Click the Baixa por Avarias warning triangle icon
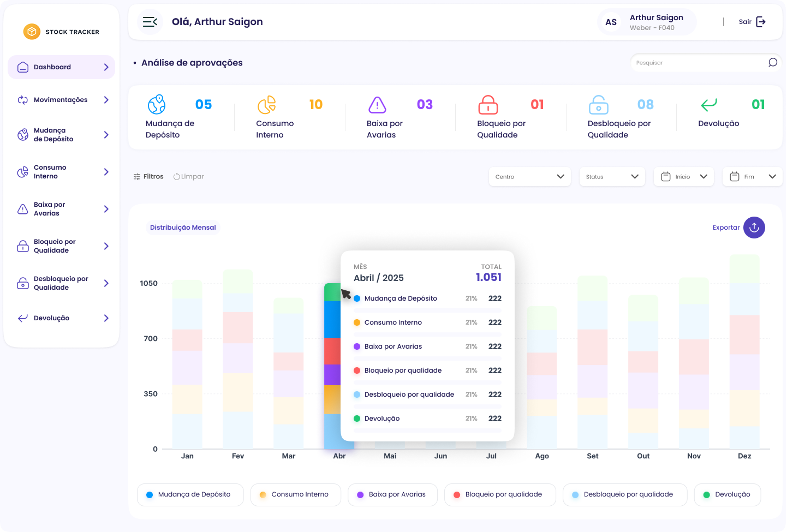The height and width of the screenshot is (532, 787). pos(377,104)
